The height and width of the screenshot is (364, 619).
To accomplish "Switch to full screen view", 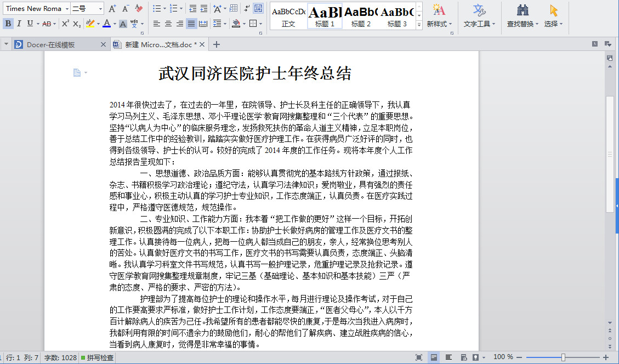I will [419, 357].
